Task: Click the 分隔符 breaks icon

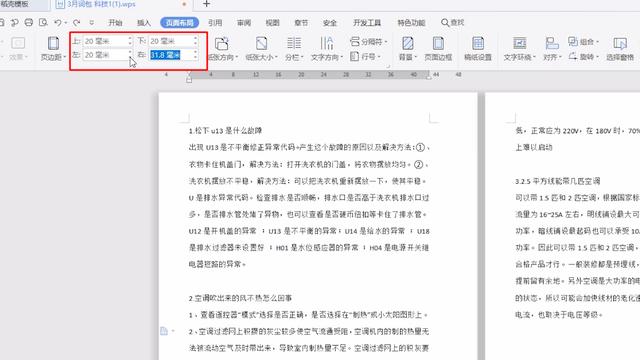Action: pos(354,41)
